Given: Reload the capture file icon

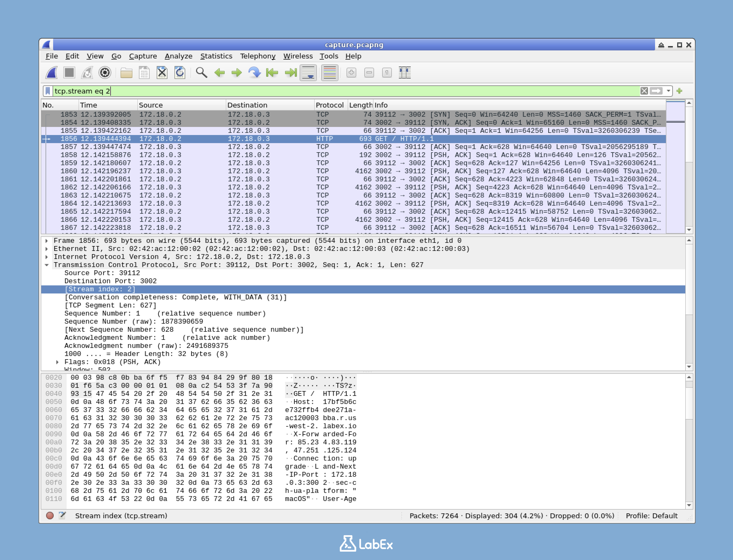Looking at the screenshot, I should [180, 73].
